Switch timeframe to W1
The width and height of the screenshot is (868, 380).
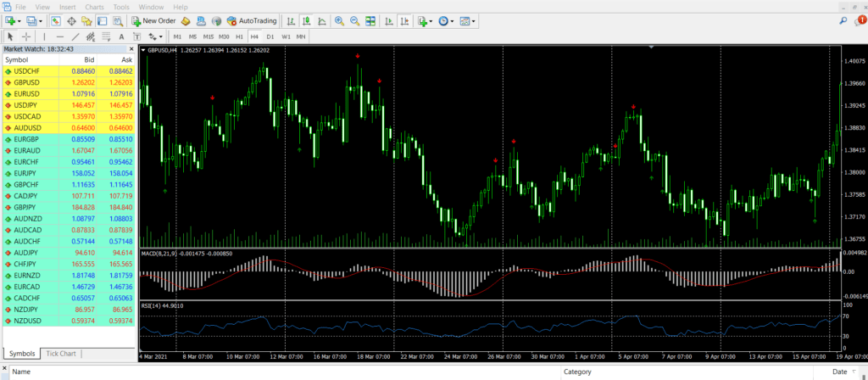coord(286,36)
